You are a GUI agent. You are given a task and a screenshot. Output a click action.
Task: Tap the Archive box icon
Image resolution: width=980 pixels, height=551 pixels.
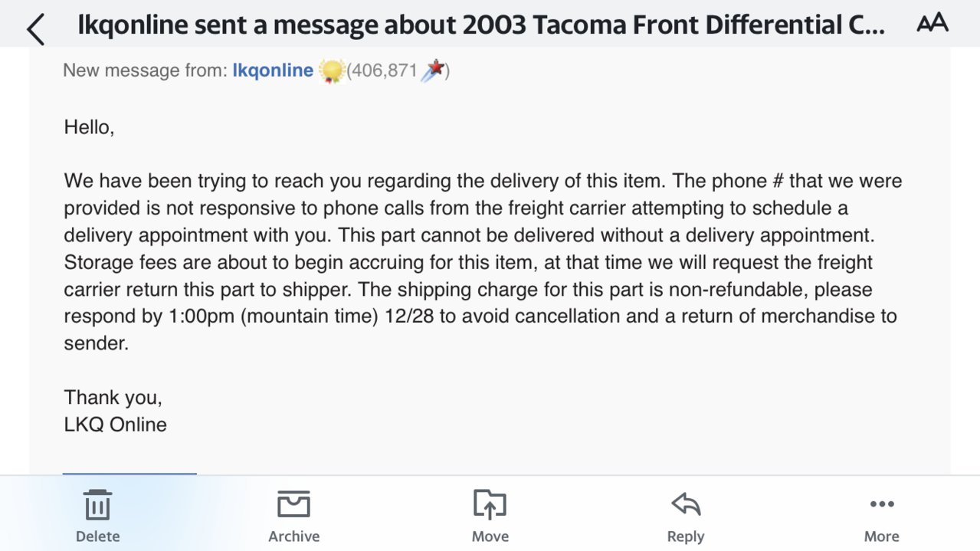[293, 505]
